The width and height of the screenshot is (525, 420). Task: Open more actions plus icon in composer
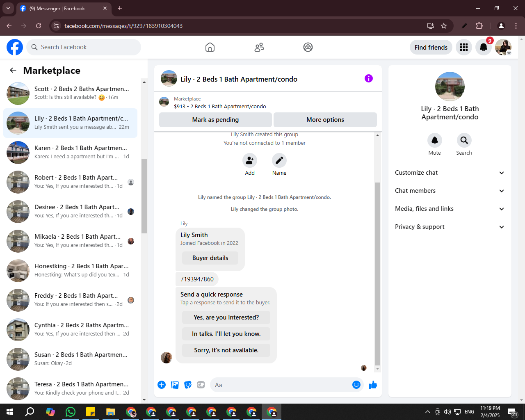(162, 385)
